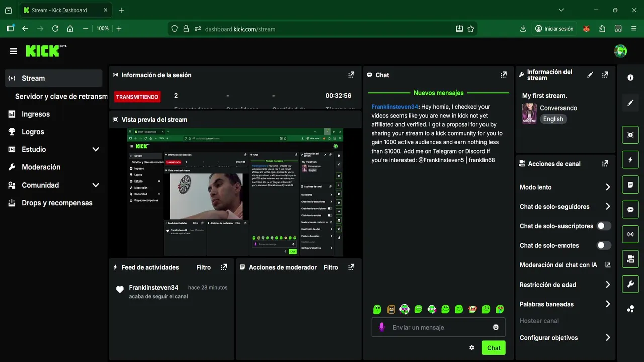Pop out the Feed de actividades panel
644x362 pixels.
click(224, 267)
